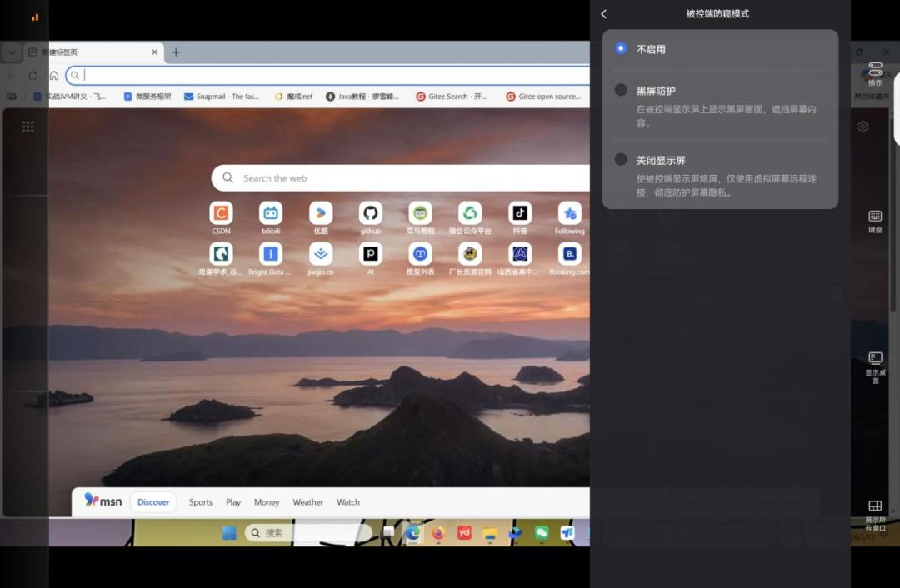
Task: Open the Gitee open source bookmark
Action: coord(543,97)
